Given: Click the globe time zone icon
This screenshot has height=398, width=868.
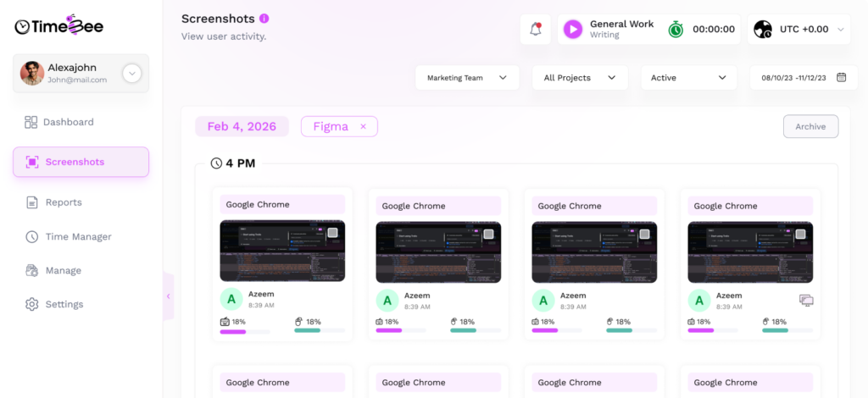Looking at the screenshot, I should point(763,30).
